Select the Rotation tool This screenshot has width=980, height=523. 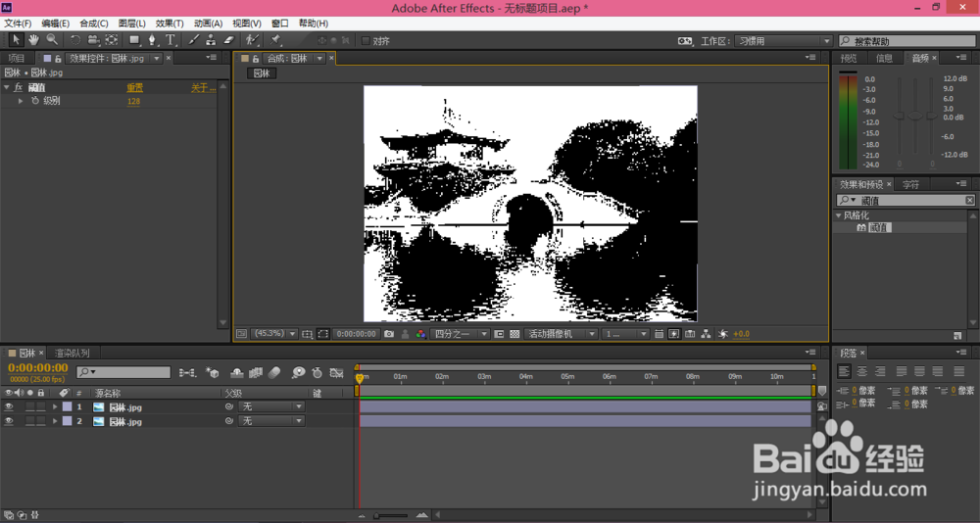(x=75, y=40)
